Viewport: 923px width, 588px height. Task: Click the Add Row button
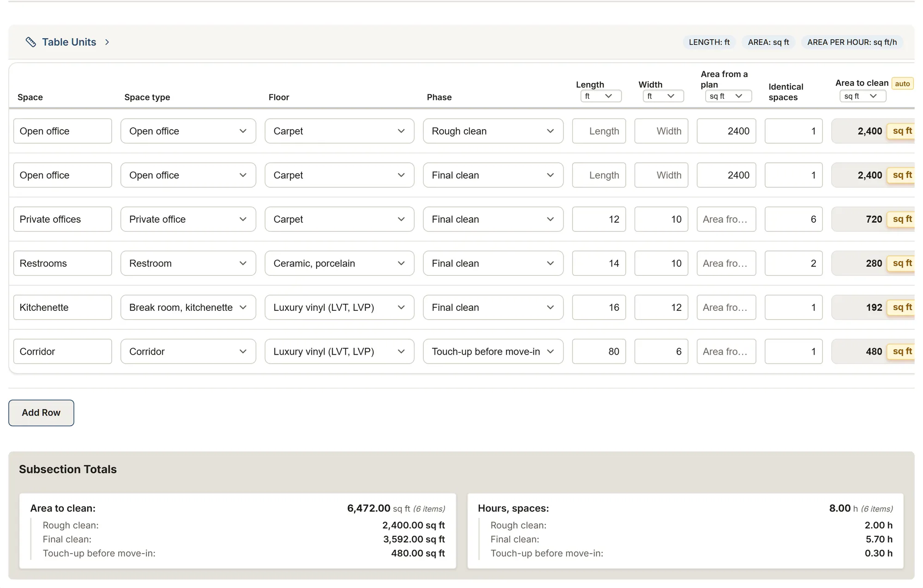[41, 413]
